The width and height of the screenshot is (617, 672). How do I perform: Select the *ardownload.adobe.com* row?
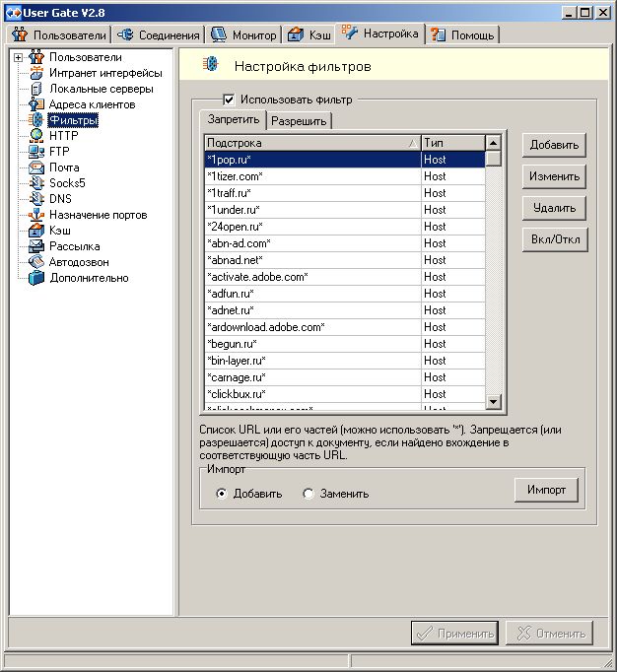tap(345, 326)
